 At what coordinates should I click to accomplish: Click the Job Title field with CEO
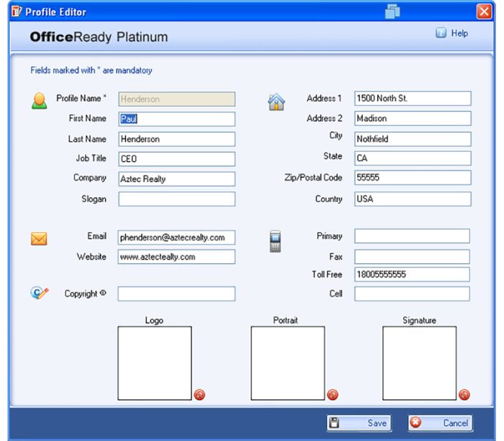click(176, 159)
